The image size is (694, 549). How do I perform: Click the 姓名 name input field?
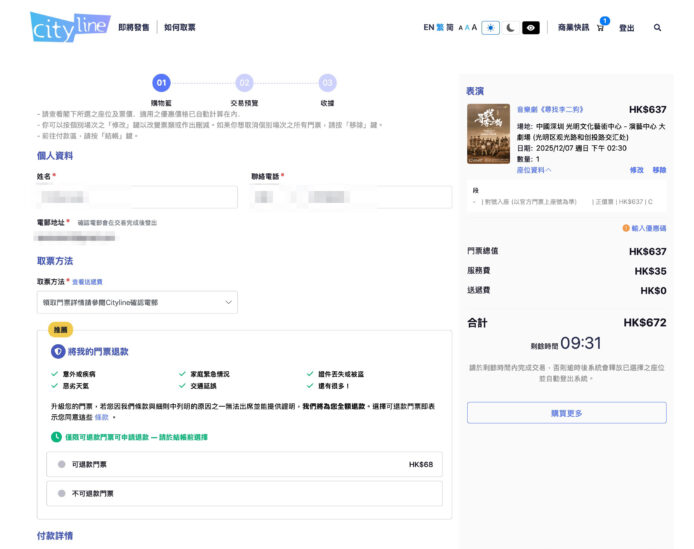coord(137,197)
